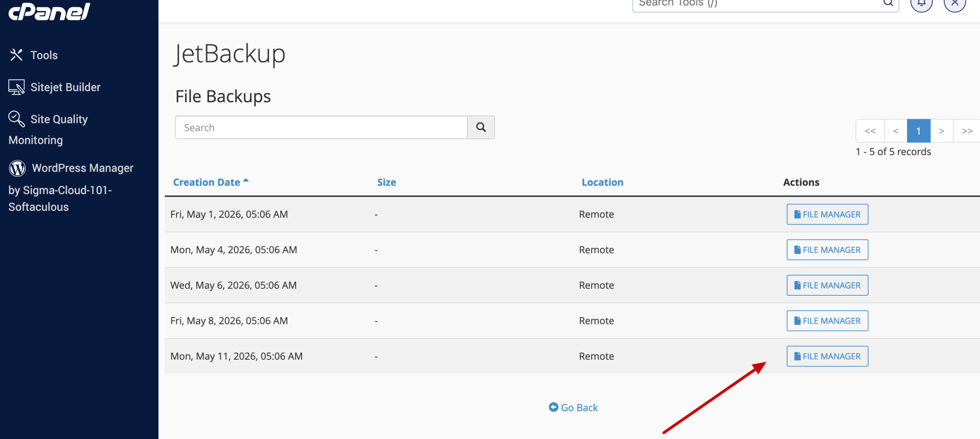Sort backups by Size
The height and width of the screenshot is (439, 980).
click(387, 182)
